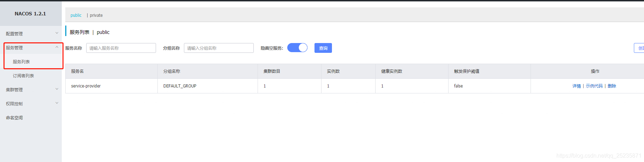This screenshot has width=644, height=162.
Task: Focus the 服务名称 input field
Action: [121, 48]
